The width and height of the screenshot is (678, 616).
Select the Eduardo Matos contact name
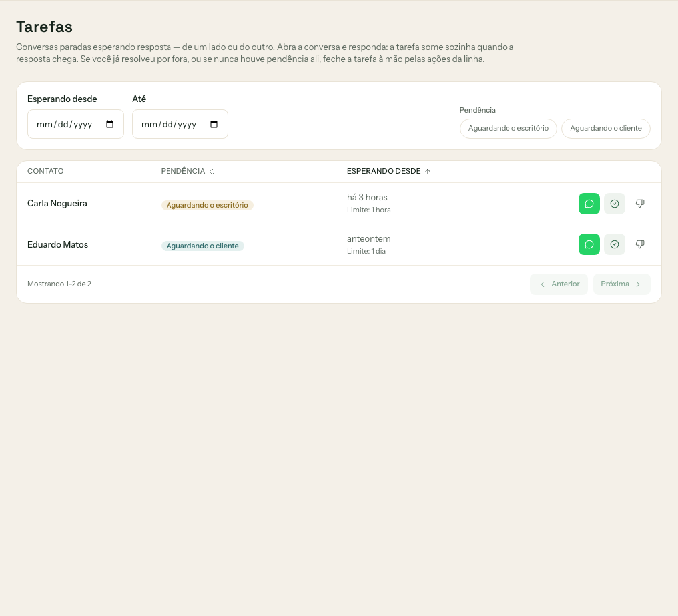point(57,244)
